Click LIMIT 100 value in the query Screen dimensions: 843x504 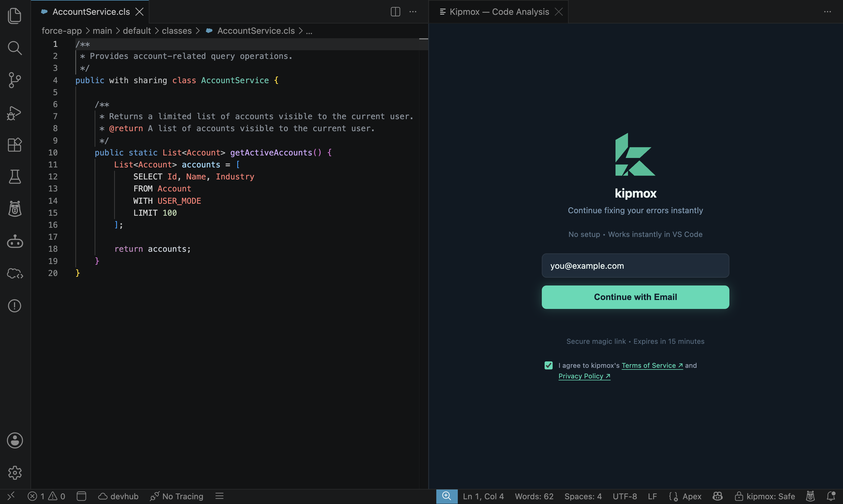pyautogui.click(x=155, y=213)
